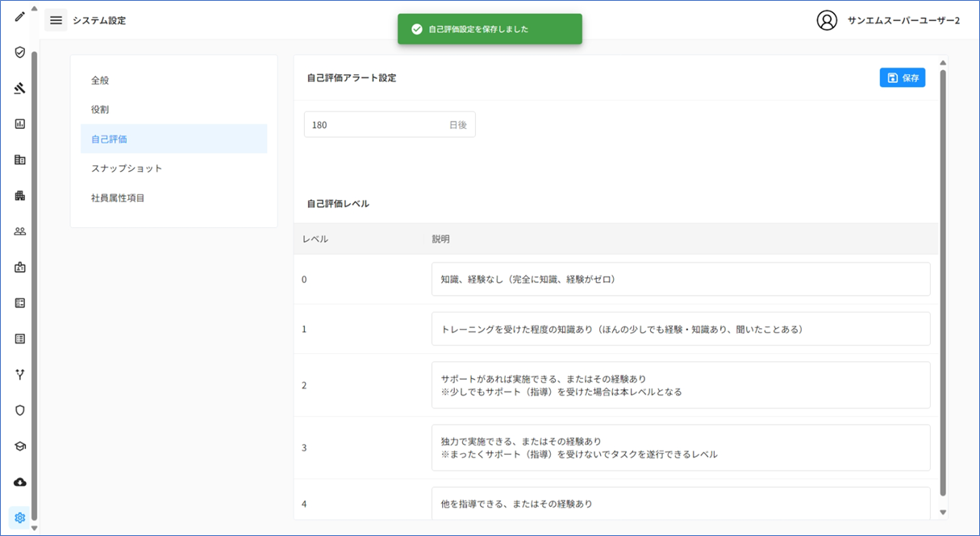This screenshot has width=980, height=536.
Task: Edit the level 0 description field
Action: (x=681, y=279)
